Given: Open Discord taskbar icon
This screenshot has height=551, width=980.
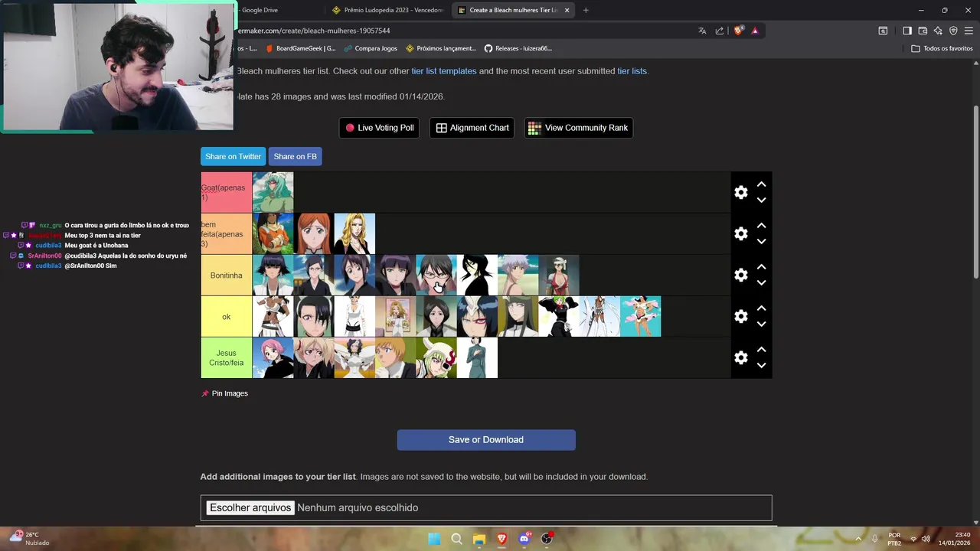Looking at the screenshot, I should pos(524,539).
